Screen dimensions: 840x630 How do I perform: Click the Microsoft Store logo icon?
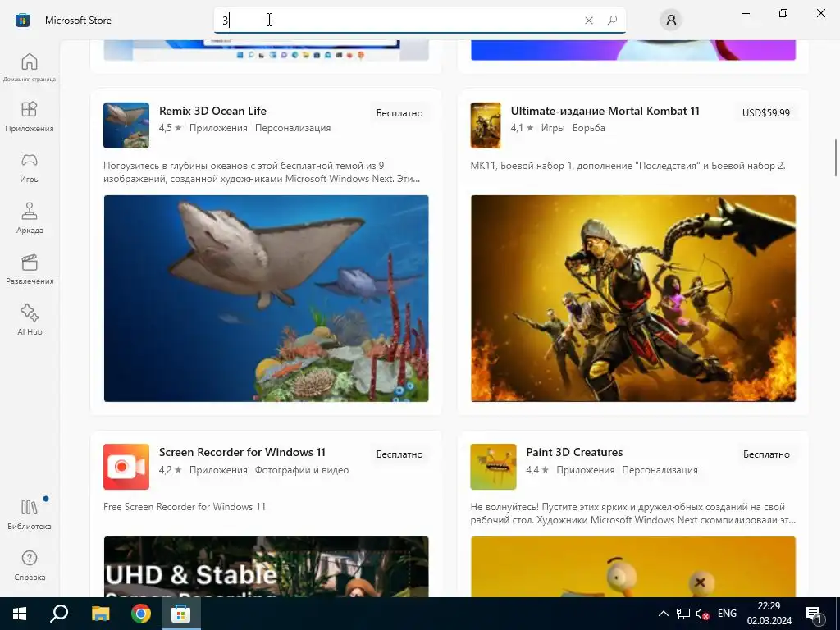(x=22, y=21)
